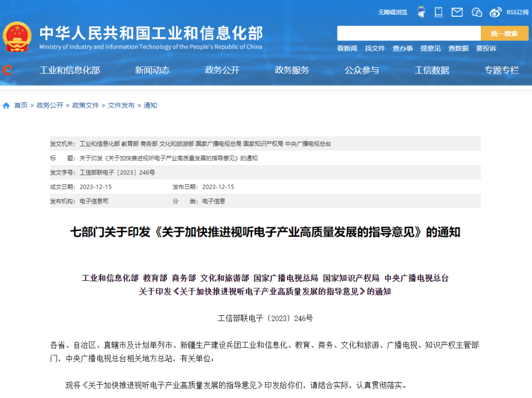
Task: Select the 工信数据 navigation item
Action: 432,70
